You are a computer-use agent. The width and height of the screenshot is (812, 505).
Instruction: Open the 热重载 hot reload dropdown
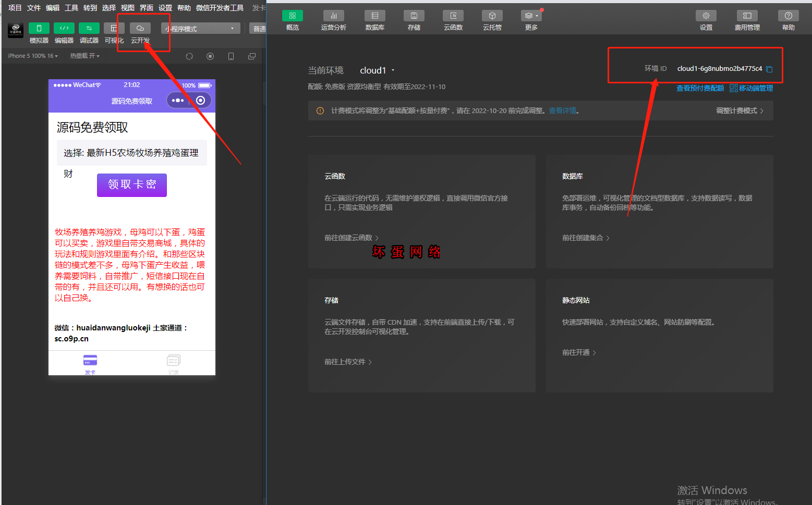[x=84, y=56]
